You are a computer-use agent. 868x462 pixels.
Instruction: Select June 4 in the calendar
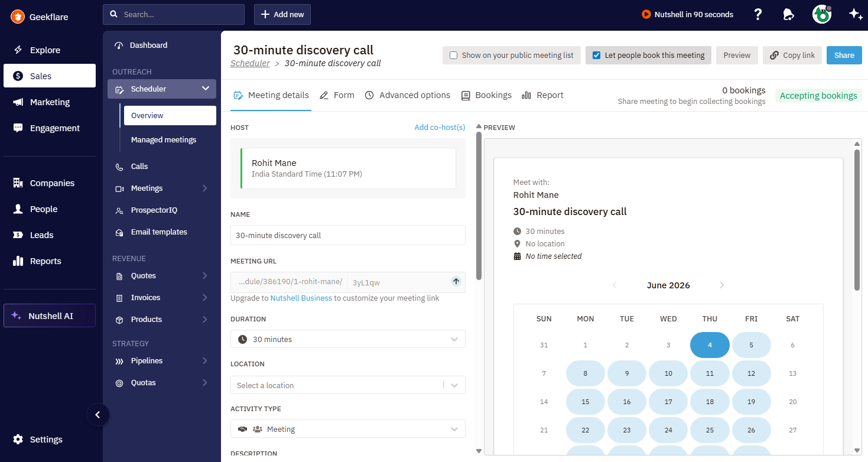(x=710, y=345)
